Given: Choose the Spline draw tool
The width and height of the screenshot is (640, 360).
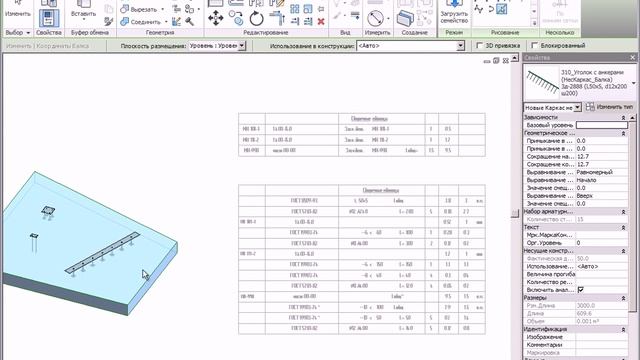Looking at the screenshot, I should (479, 9).
